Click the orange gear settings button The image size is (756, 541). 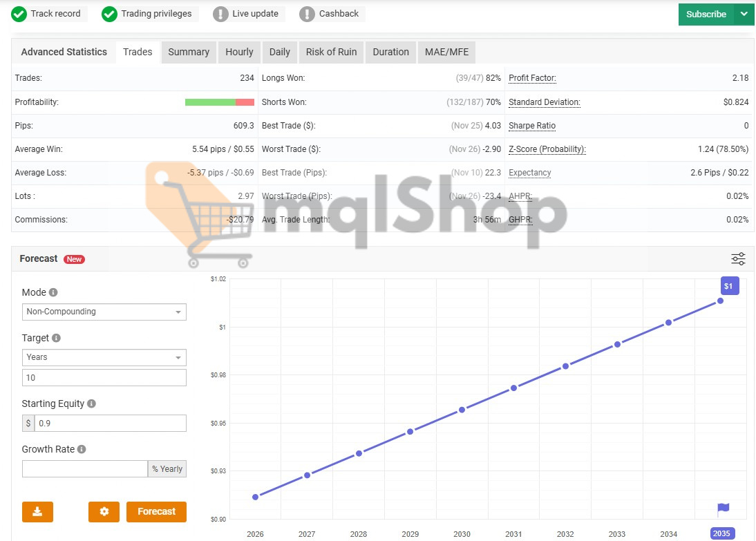[x=104, y=512]
